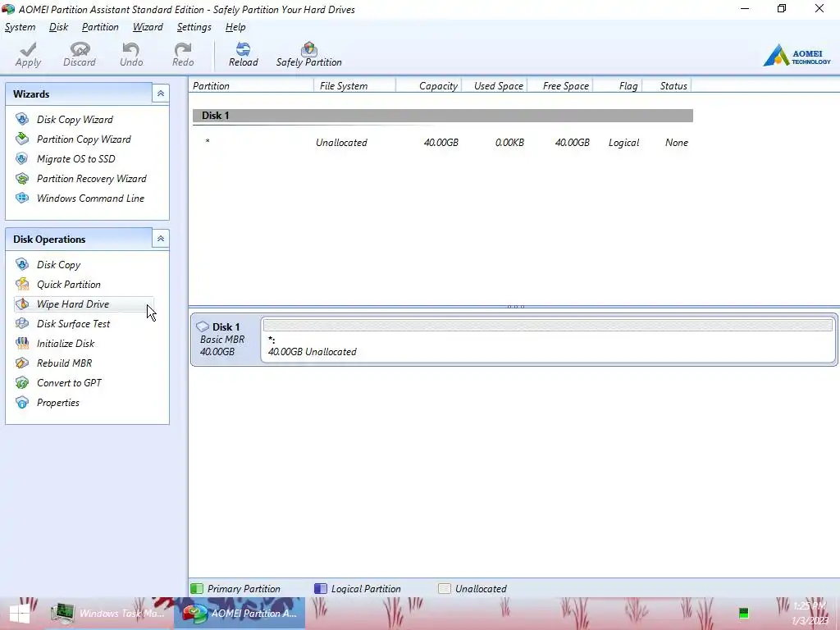Click the Disk Surface Test icon
Viewport: 840px width, 630px height.
coord(22,323)
